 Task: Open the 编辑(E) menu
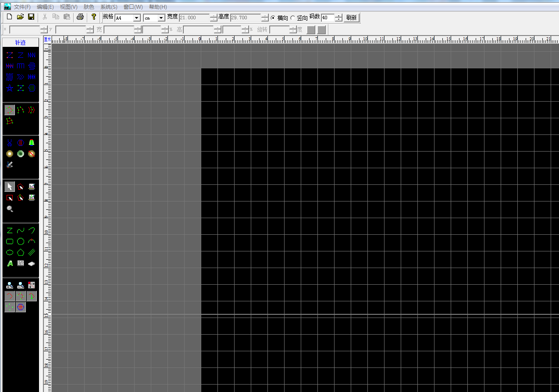click(x=45, y=7)
